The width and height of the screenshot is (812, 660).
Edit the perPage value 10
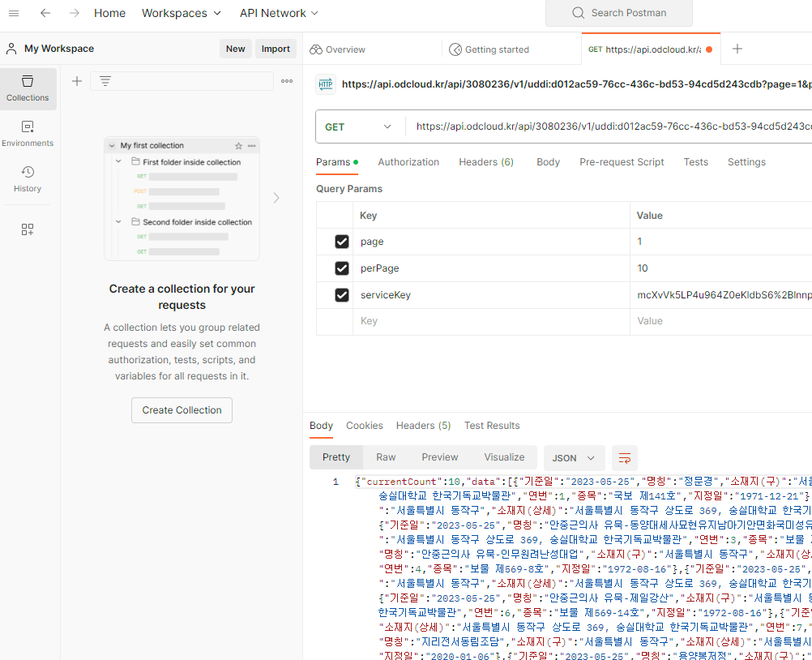721,268
